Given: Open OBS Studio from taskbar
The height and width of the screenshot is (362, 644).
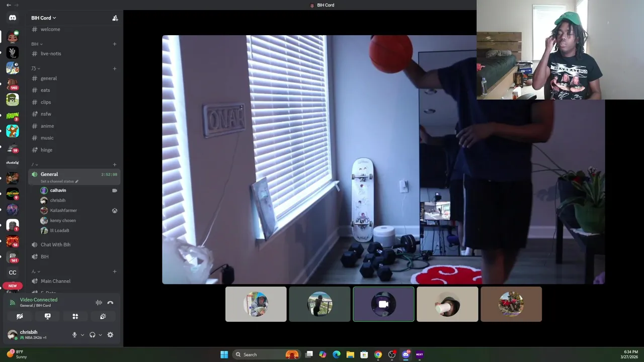Looking at the screenshot, I should click(392, 354).
